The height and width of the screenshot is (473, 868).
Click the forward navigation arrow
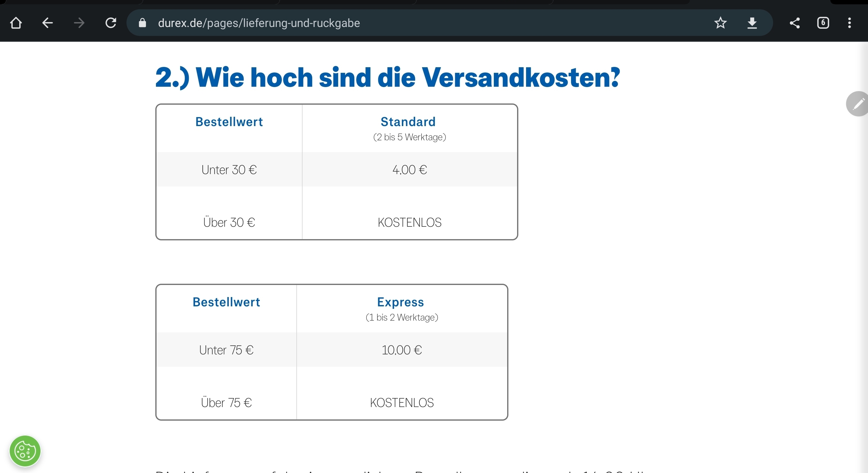[x=79, y=23]
